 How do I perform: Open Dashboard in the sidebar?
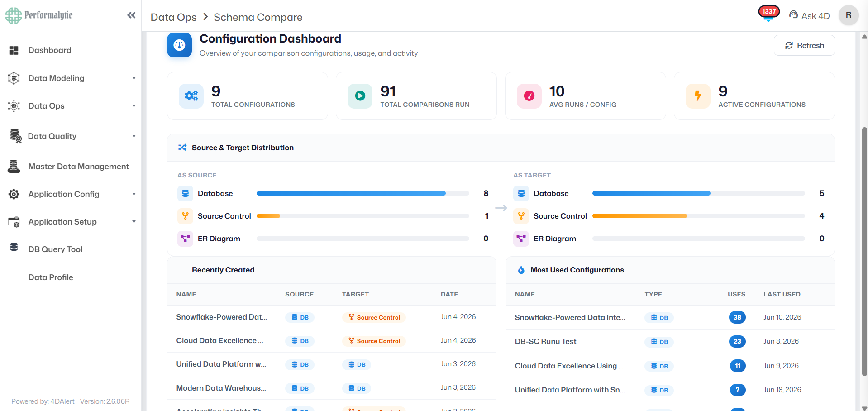click(50, 50)
